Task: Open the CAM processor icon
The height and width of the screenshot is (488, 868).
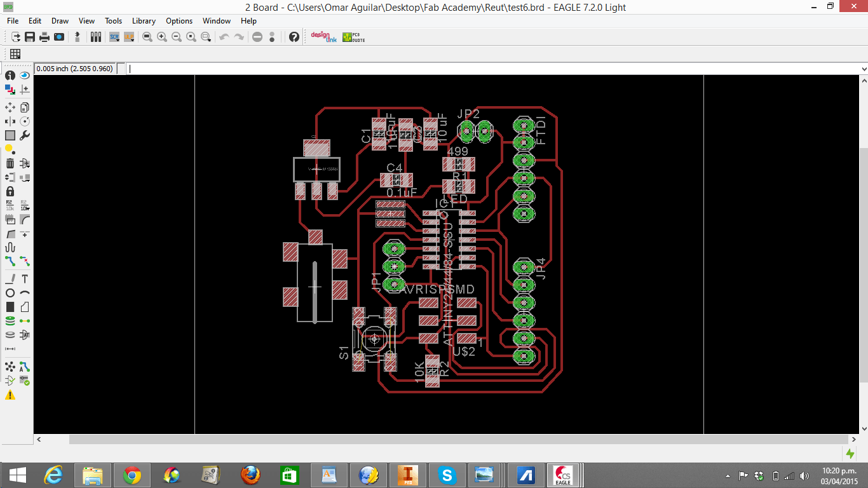Action: pyautogui.click(x=59, y=37)
